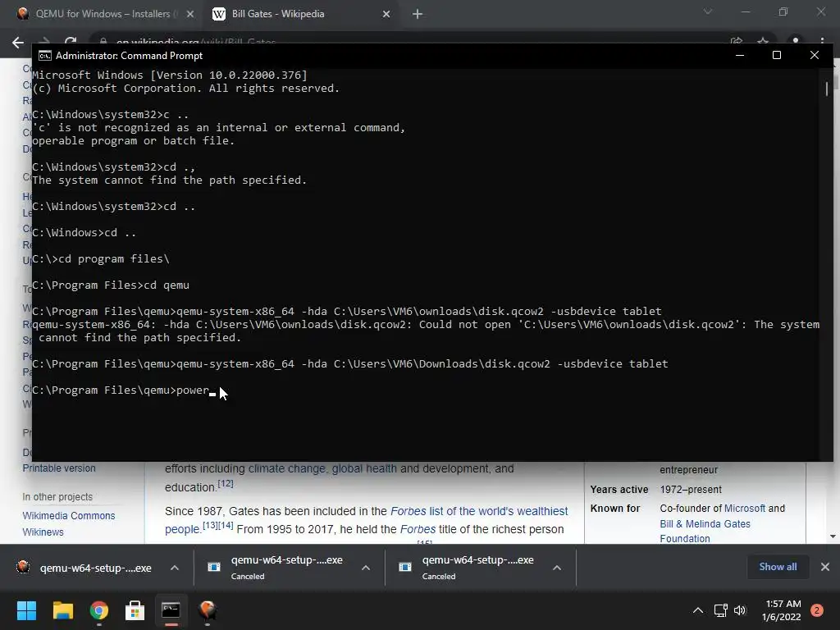The image size is (840, 630).
Task: Open the QEMU icon in the taskbar
Action: [208, 610]
